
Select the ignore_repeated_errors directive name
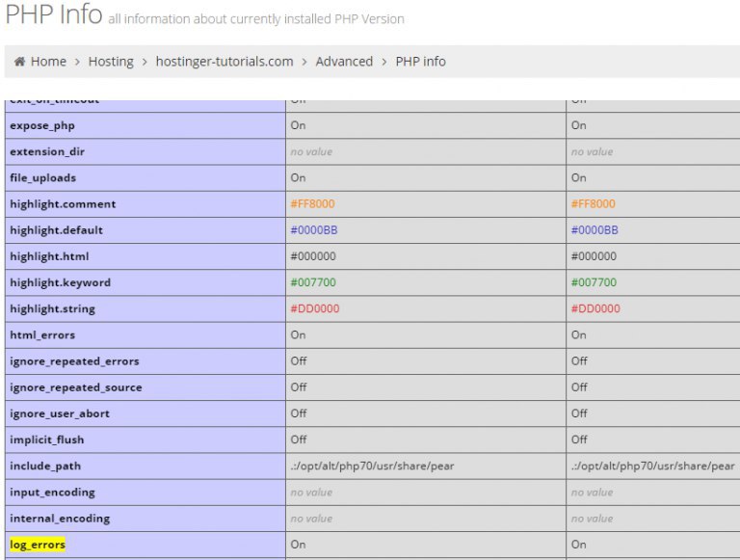[74, 361]
